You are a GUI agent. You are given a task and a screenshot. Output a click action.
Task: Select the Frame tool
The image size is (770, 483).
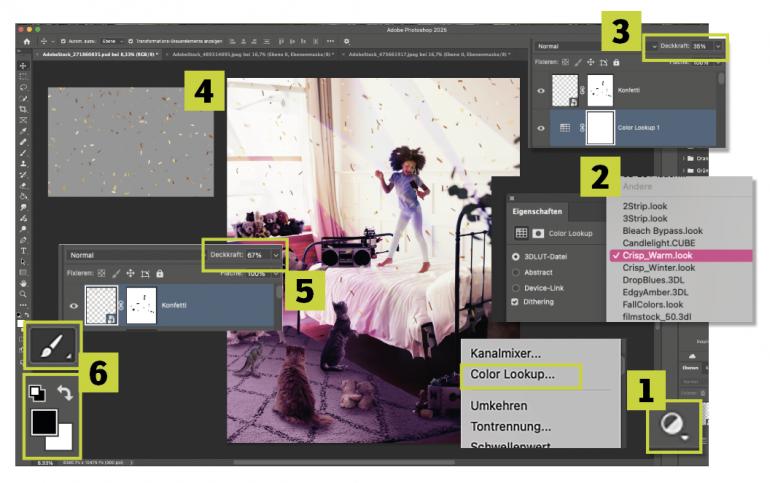tap(23, 120)
